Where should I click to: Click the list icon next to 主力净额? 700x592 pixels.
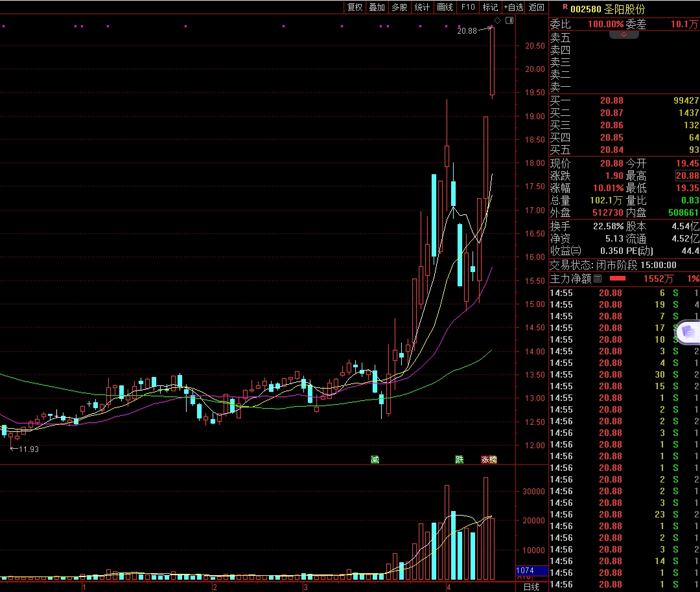(x=598, y=279)
